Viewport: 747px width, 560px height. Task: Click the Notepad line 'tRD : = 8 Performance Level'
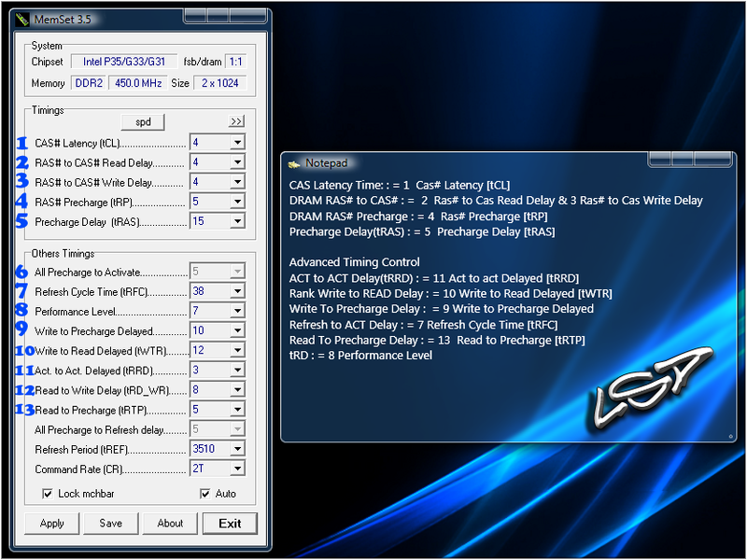[360, 356]
